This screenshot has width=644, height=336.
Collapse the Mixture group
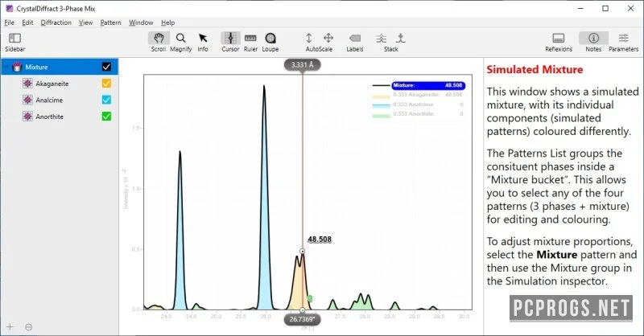click(x=6, y=67)
